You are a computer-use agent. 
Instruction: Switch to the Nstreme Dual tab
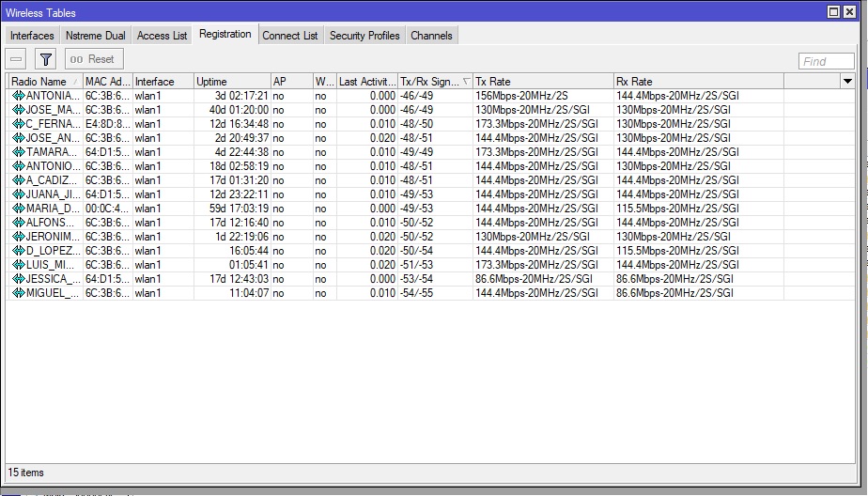(x=95, y=36)
